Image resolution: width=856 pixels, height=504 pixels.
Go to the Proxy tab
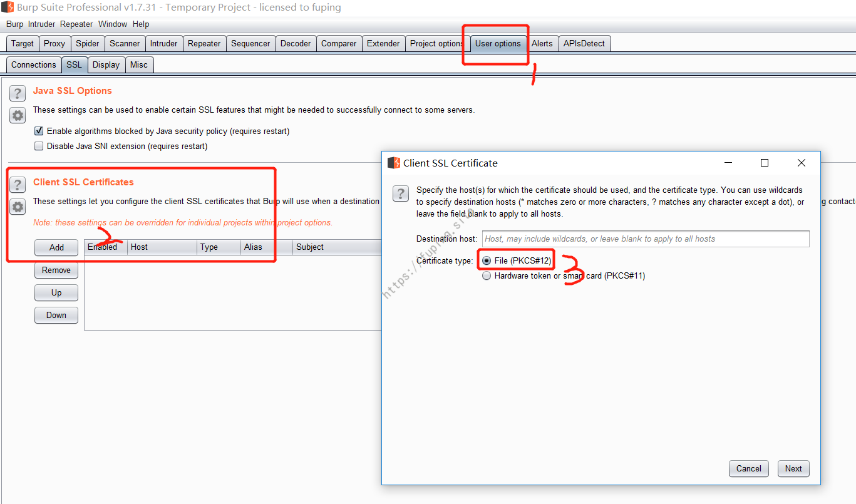click(x=54, y=44)
